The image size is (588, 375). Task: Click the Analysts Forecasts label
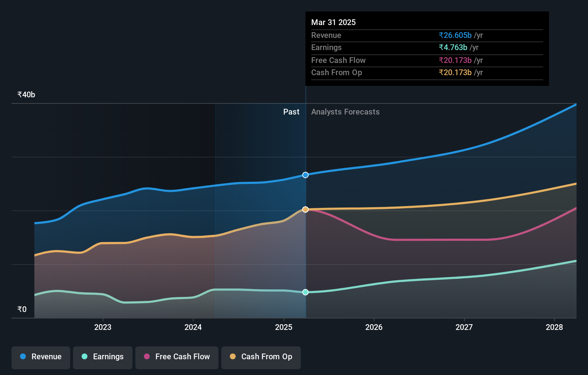click(345, 112)
